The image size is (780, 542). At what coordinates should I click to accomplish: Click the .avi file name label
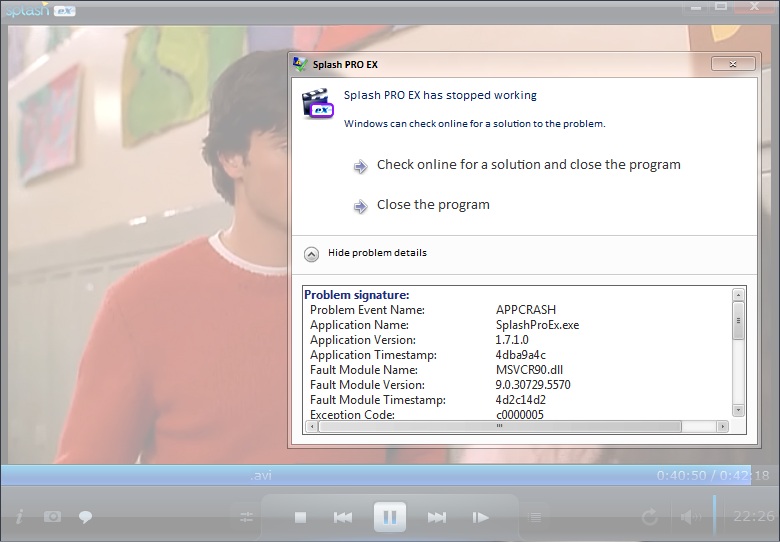[x=261, y=475]
